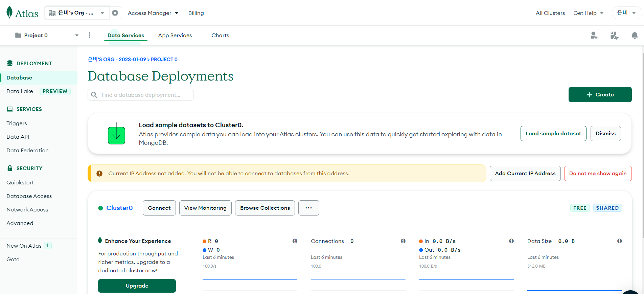
Task: Click the search magnifier icon
Action: [x=94, y=95]
